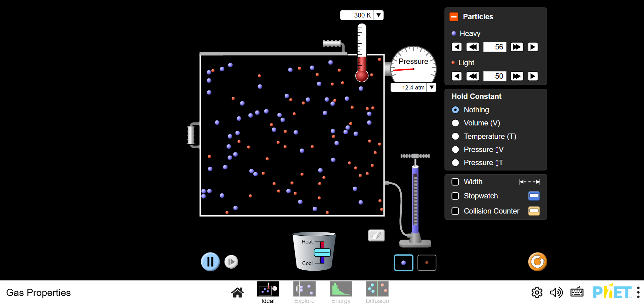Go to the home screen
Viewport: 644px width, 304px height.
(237, 292)
